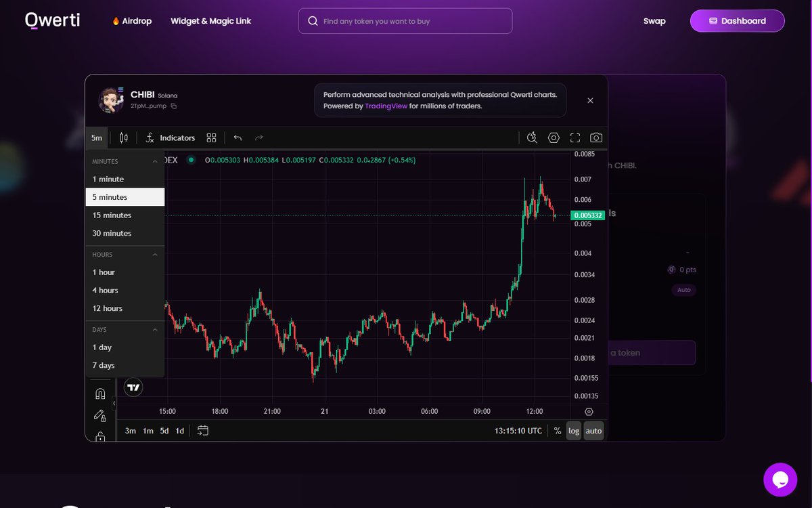The width and height of the screenshot is (812, 508).
Task: Follow the TradingView link in the banner
Action: pyautogui.click(x=386, y=106)
